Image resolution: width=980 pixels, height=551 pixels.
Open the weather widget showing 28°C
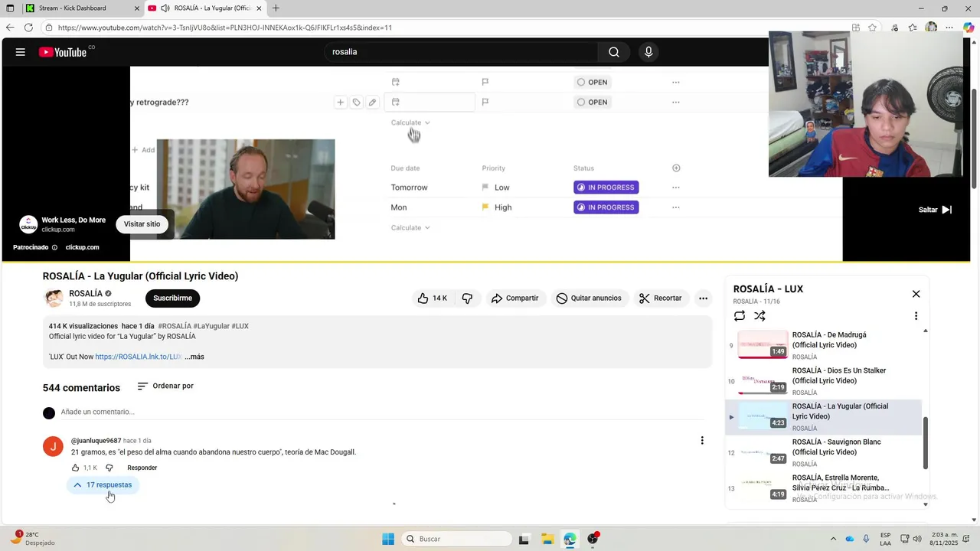31,538
